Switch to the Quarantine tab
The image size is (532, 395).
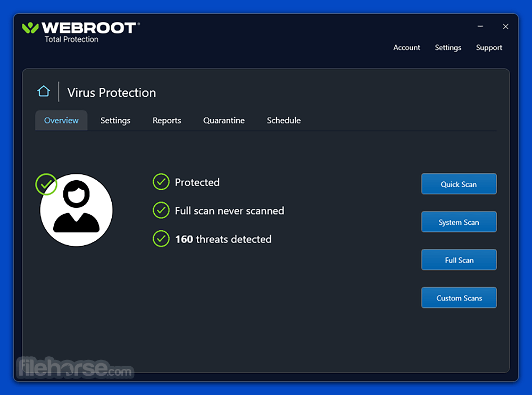[x=224, y=120]
